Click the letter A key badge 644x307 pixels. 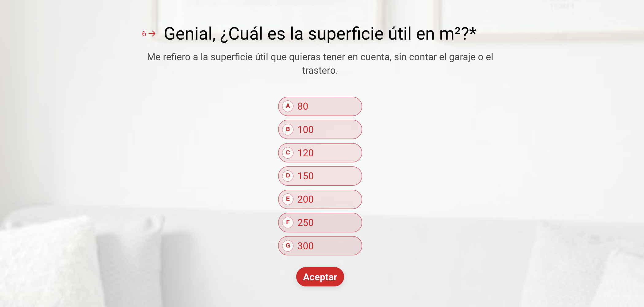pos(288,106)
